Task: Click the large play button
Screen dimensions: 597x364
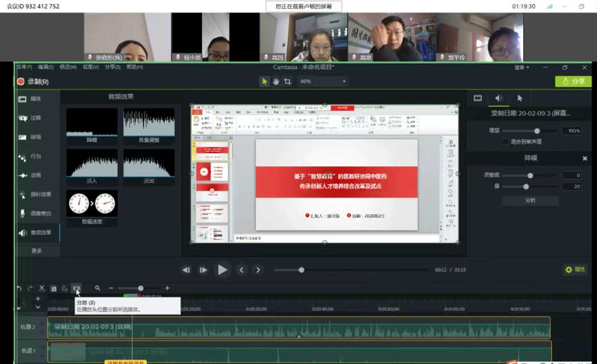Action: pos(222,270)
